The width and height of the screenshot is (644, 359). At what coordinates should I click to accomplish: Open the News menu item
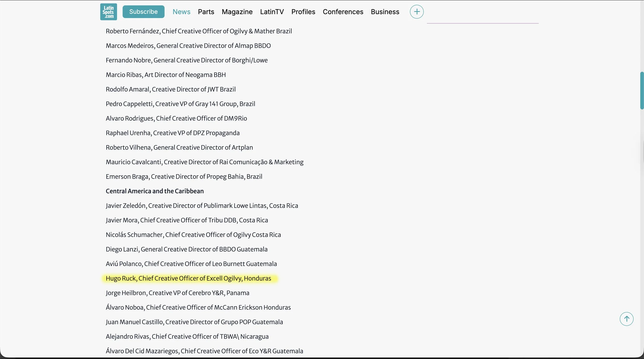[x=181, y=12]
